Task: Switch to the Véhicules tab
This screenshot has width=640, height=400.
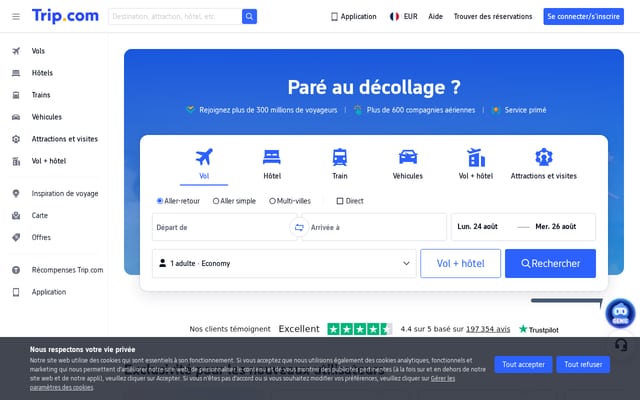Action: click(408, 164)
